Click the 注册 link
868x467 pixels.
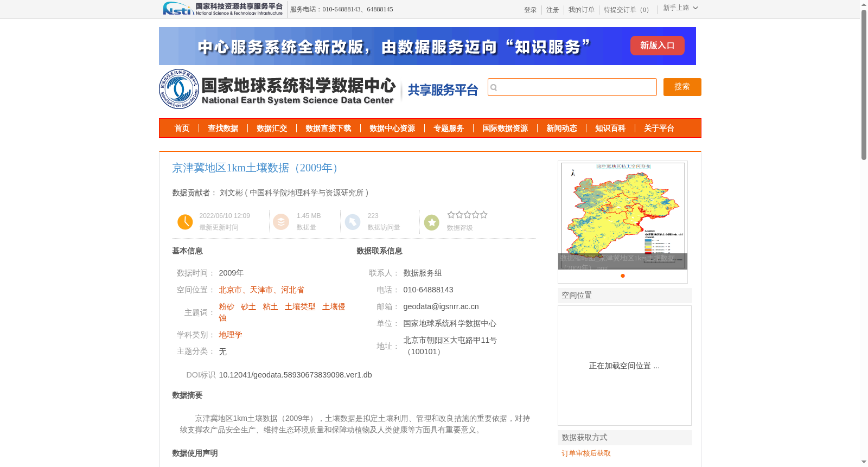click(x=552, y=10)
